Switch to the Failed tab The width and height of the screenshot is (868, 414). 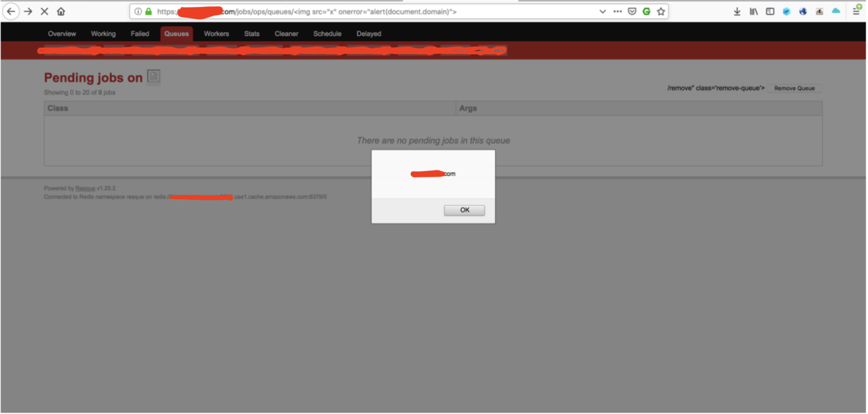point(140,34)
